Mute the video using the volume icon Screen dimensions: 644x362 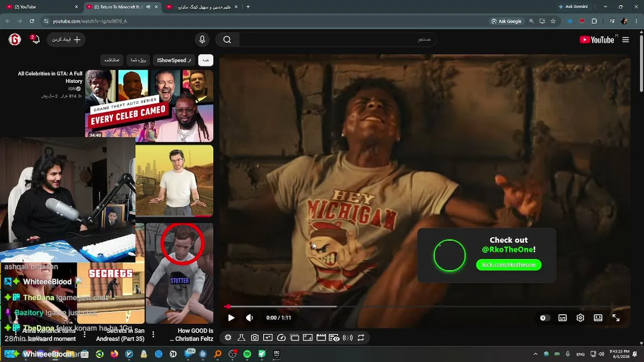(250, 318)
